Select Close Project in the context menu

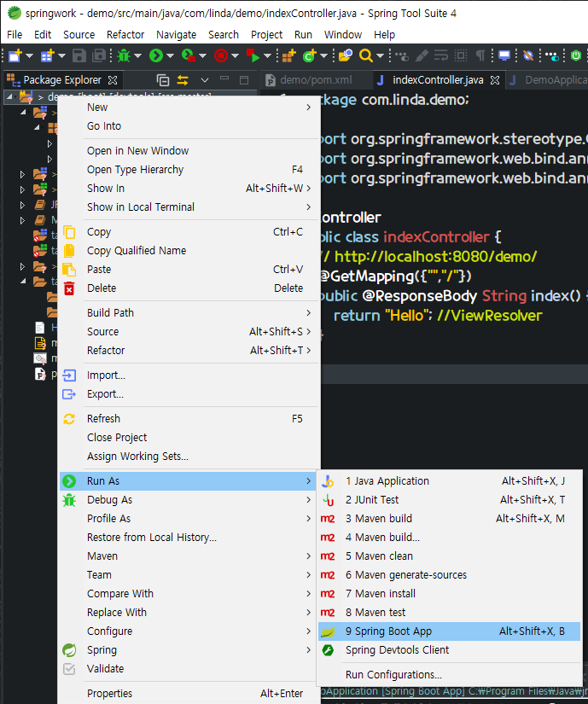[x=189, y=437]
